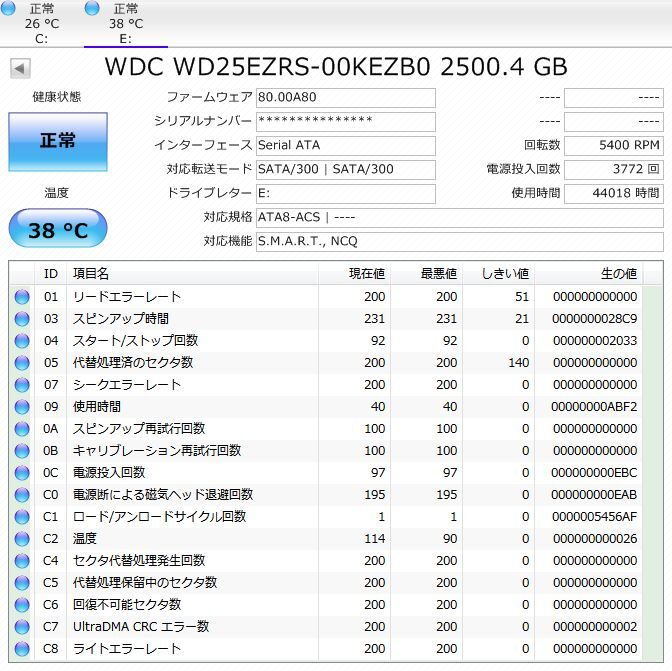Click the 正常 health status button

58,142
